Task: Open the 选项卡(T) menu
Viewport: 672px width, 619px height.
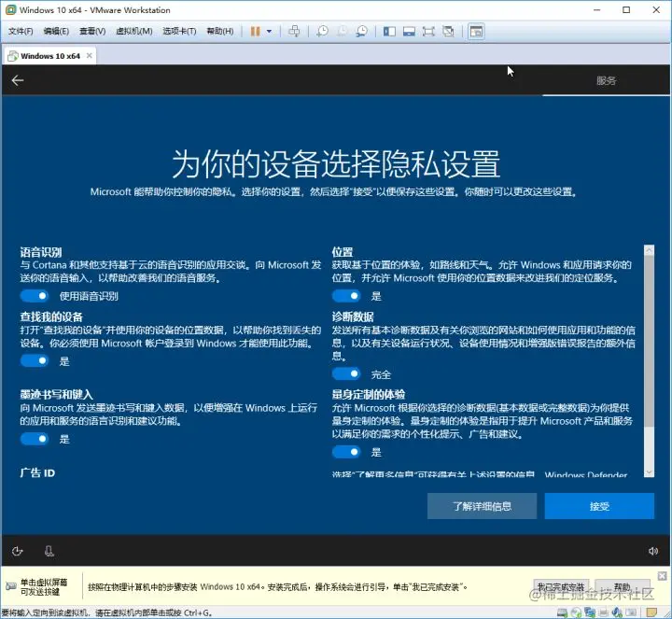Action: 179,32
